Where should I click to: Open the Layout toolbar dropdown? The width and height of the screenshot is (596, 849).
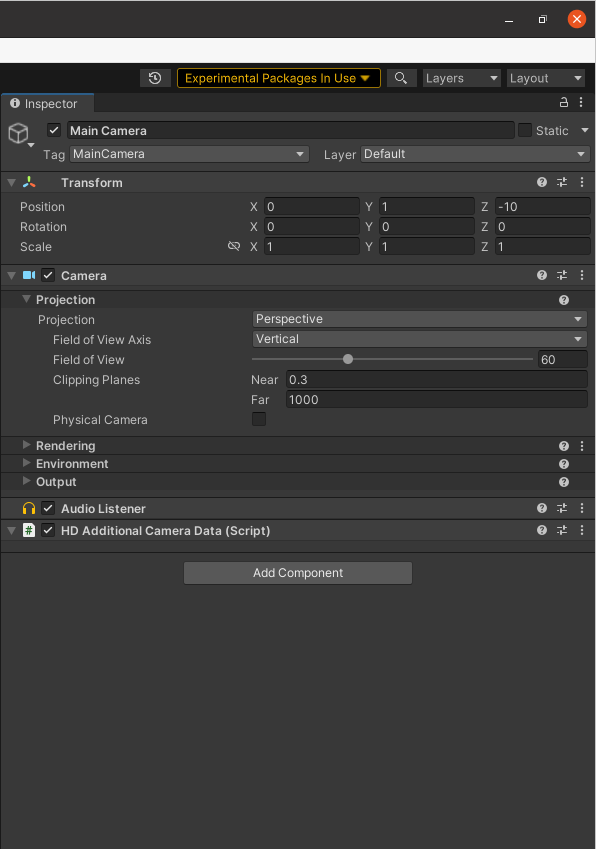[x=546, y=78]
